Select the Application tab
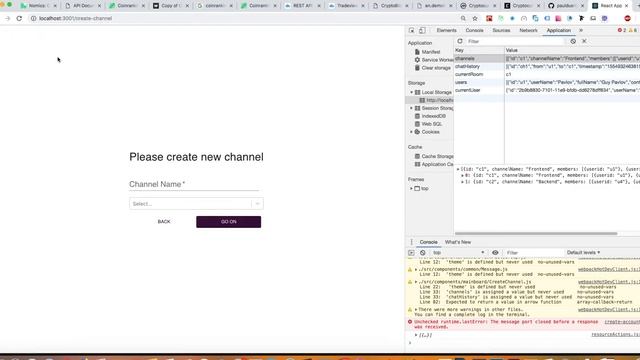 [558, 31]
